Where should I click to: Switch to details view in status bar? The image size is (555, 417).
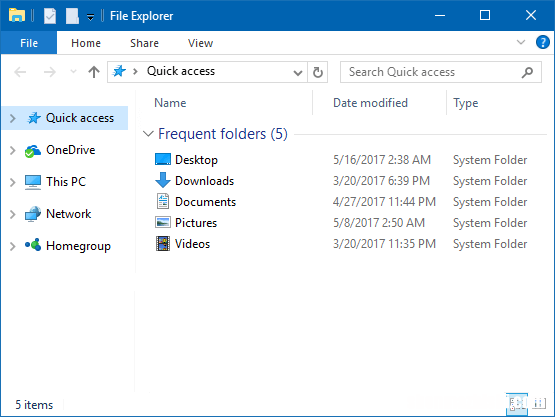click(517, 403)
